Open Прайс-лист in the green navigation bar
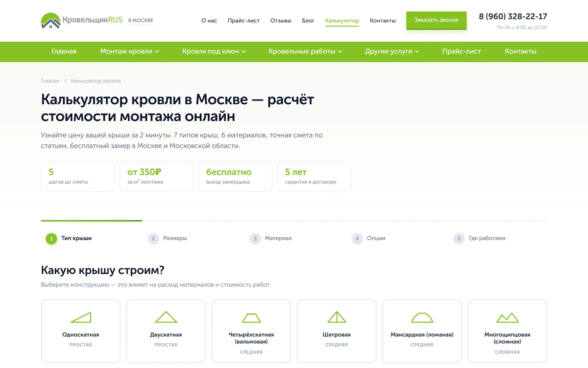Image resolution: width=588 pixels, height=368 pixels. [462, 52]
